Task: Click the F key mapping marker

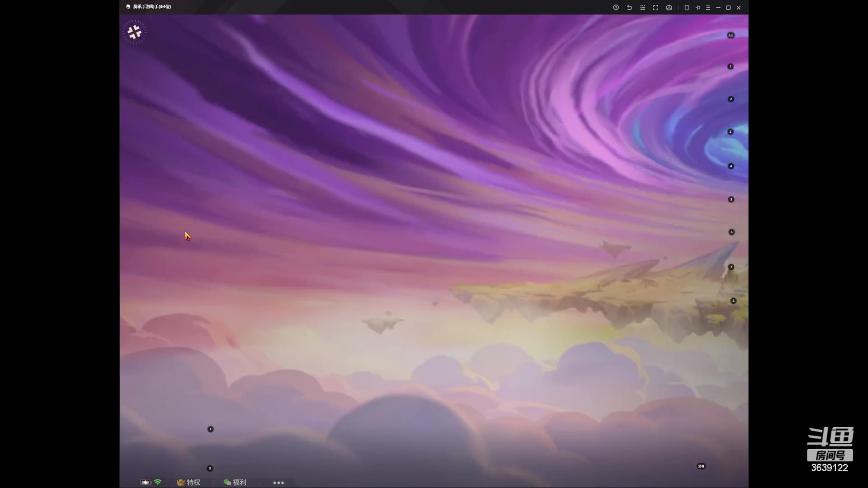Action: click(x=210, y=429)
